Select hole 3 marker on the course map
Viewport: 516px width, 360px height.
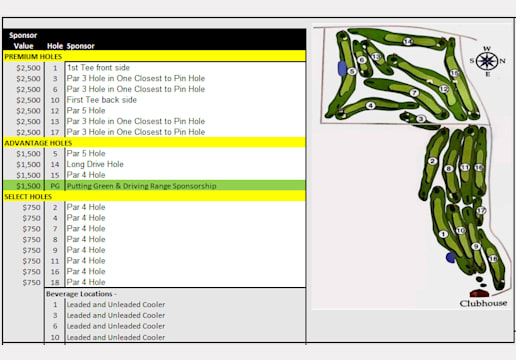pyautogui.click(x=421, y=119)
